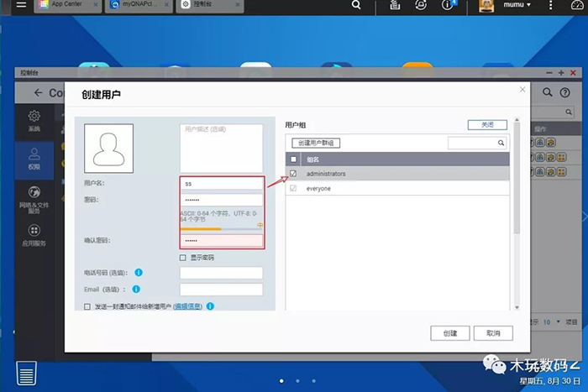Open 网络&文件服务 in sidebar
Viewport: 588px width, 392px height.
[x=34, y=200]
